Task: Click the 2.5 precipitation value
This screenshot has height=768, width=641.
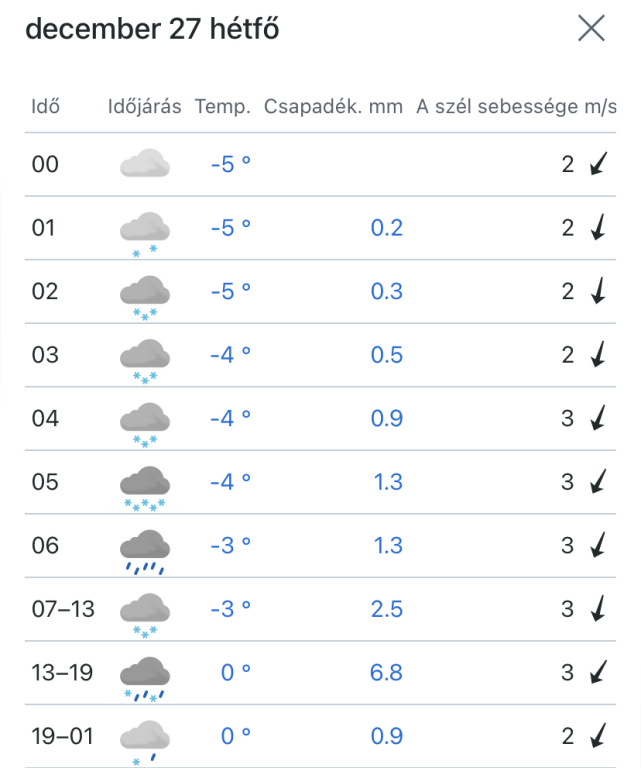Action: coord(386,609)
